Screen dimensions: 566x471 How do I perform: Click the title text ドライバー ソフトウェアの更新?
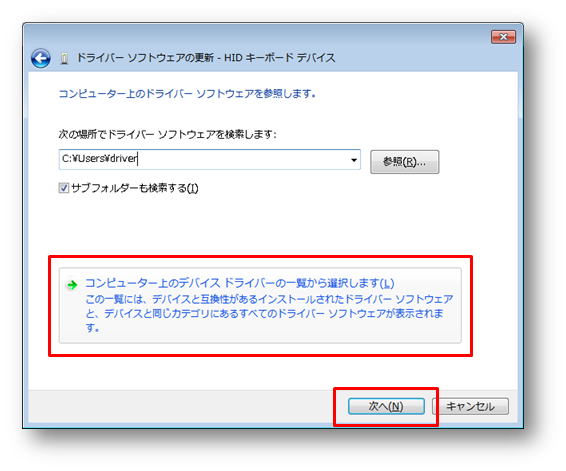point(145,58)
